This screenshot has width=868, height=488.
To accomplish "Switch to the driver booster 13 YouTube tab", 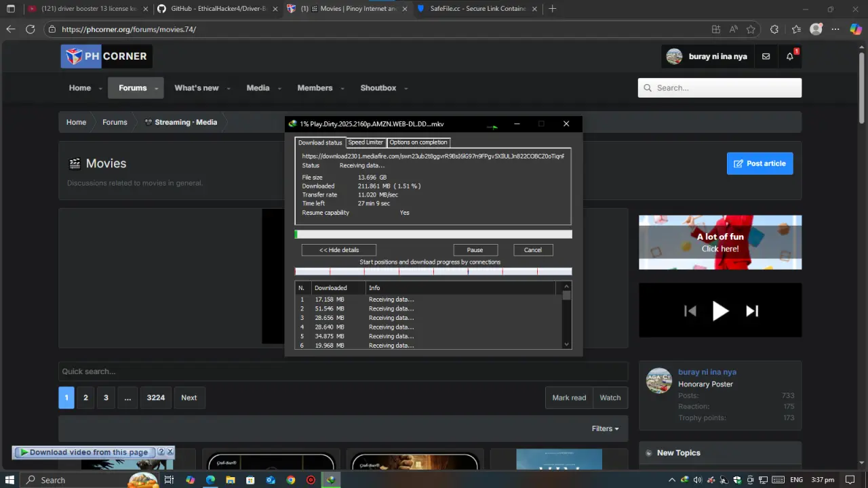I will pyautogui.click(x=87, y=9).
